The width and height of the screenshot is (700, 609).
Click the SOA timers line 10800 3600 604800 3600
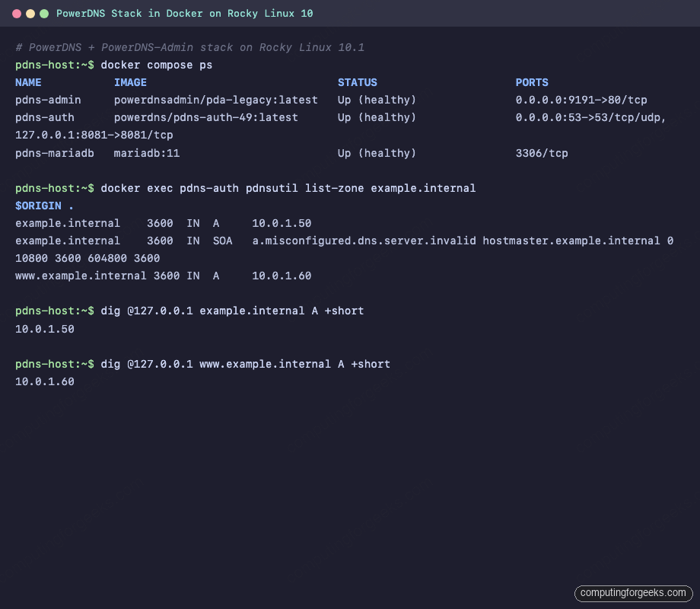tap(87, 258)
